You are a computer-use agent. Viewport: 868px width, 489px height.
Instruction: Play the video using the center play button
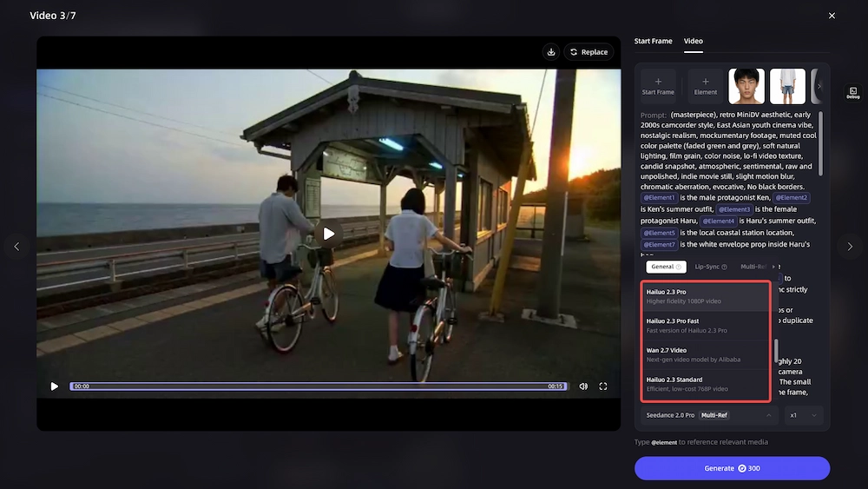329,234
